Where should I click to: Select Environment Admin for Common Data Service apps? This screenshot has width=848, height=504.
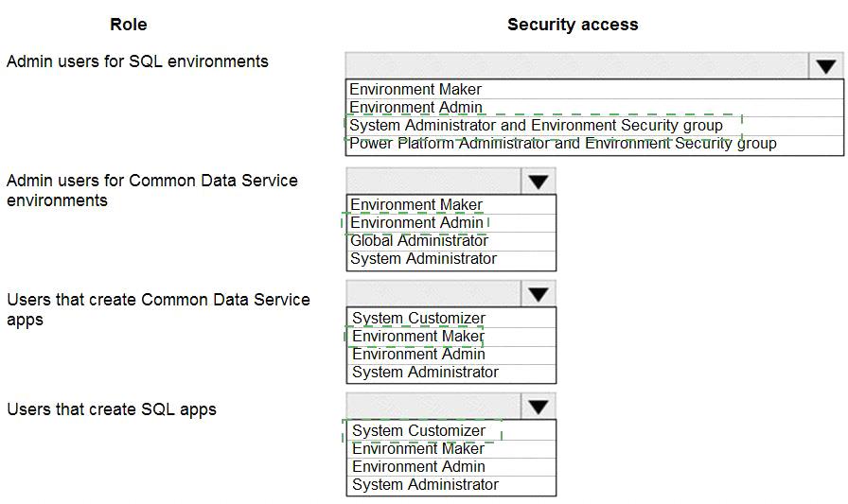451,354
